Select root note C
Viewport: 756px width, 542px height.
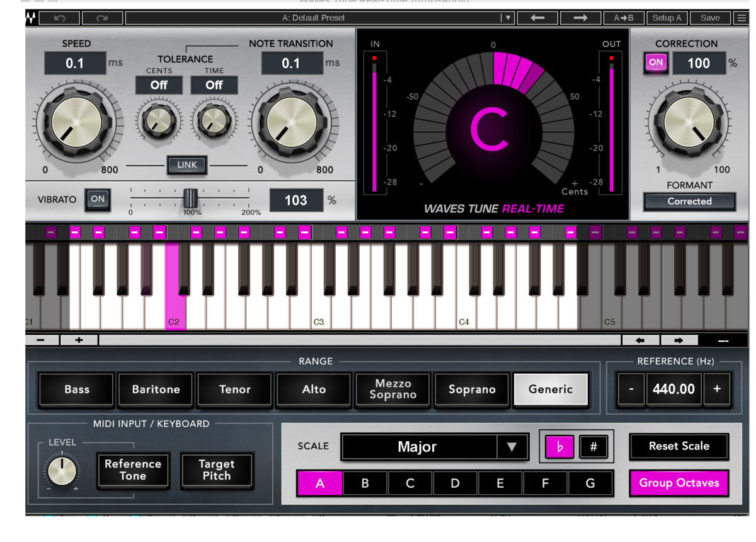[410, 484]
